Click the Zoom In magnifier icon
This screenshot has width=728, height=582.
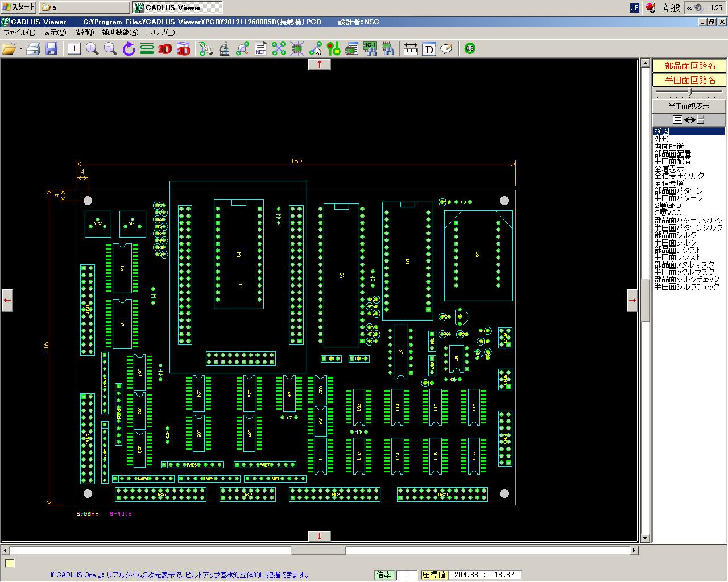92,49
